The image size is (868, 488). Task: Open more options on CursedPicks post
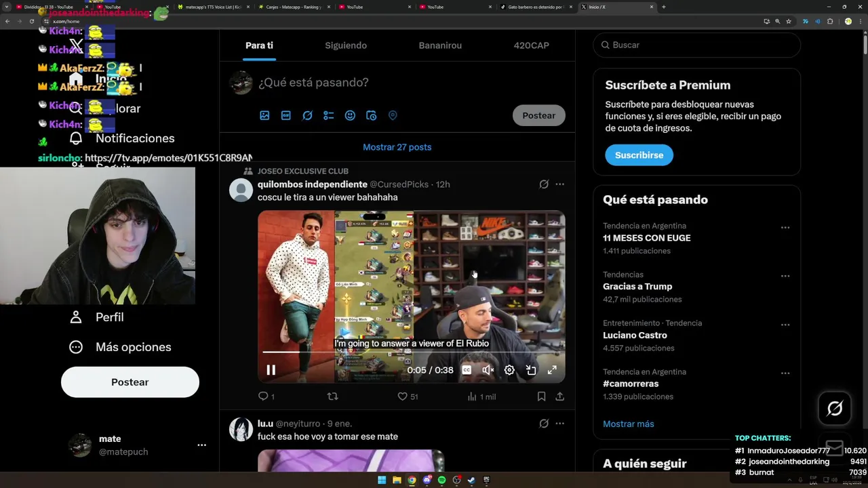[559, 184]
